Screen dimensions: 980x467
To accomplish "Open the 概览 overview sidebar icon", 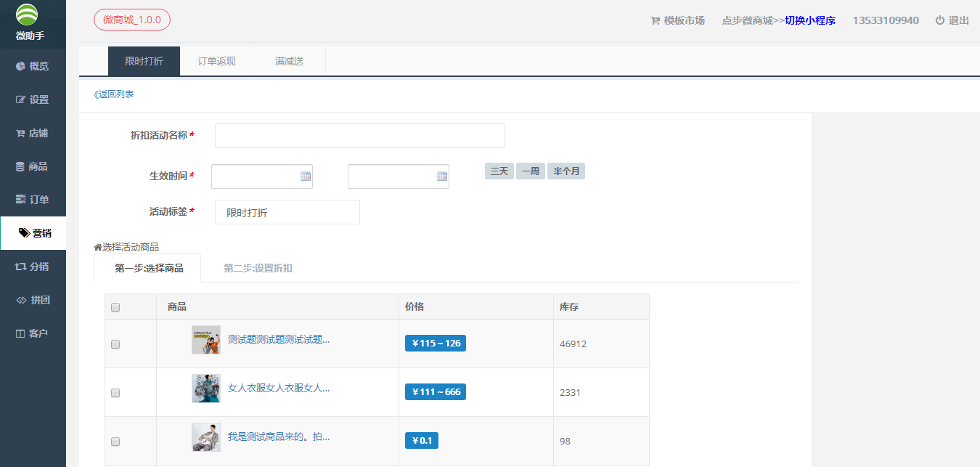I will 20,66.
